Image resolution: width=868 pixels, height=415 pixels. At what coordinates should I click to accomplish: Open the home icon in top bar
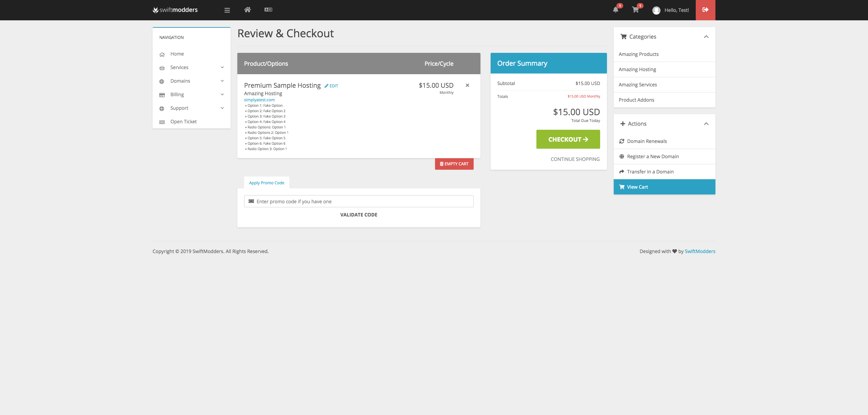248,10
